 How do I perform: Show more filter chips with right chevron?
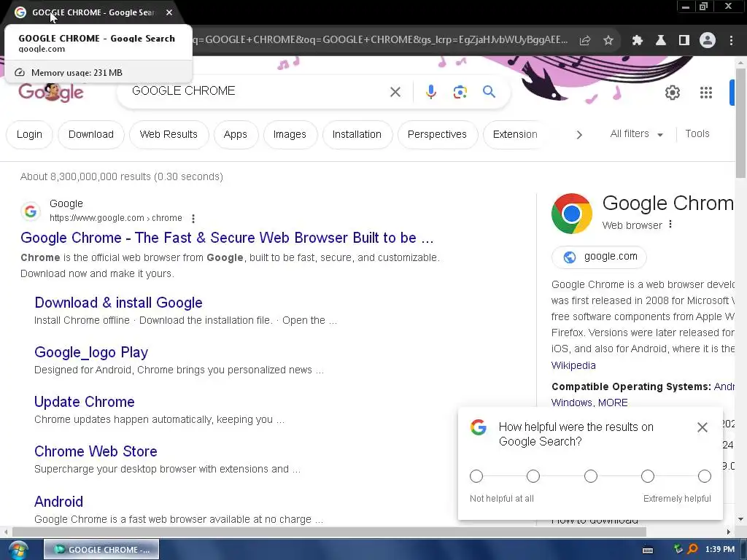pyautogui.click(x=578, y=135)
